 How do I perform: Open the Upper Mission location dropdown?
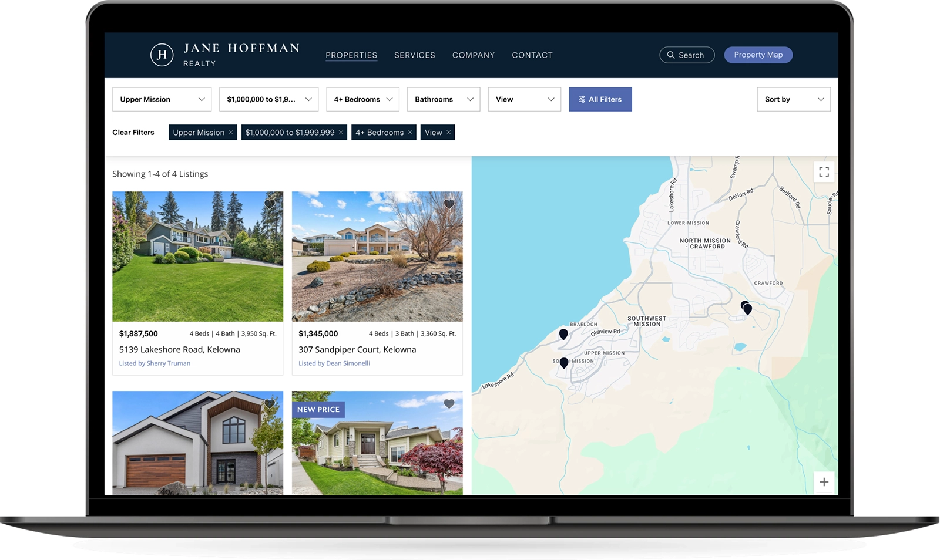click(162, 99)
